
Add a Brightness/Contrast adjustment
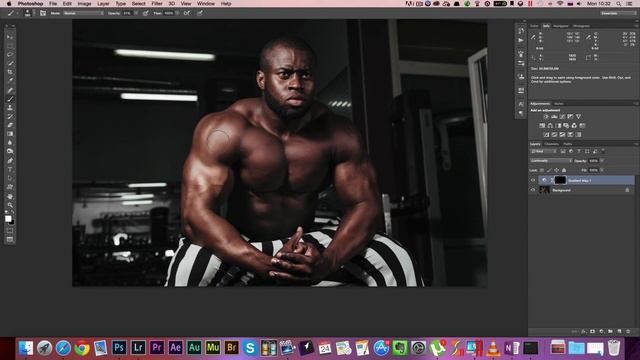(x=546, y=117)
